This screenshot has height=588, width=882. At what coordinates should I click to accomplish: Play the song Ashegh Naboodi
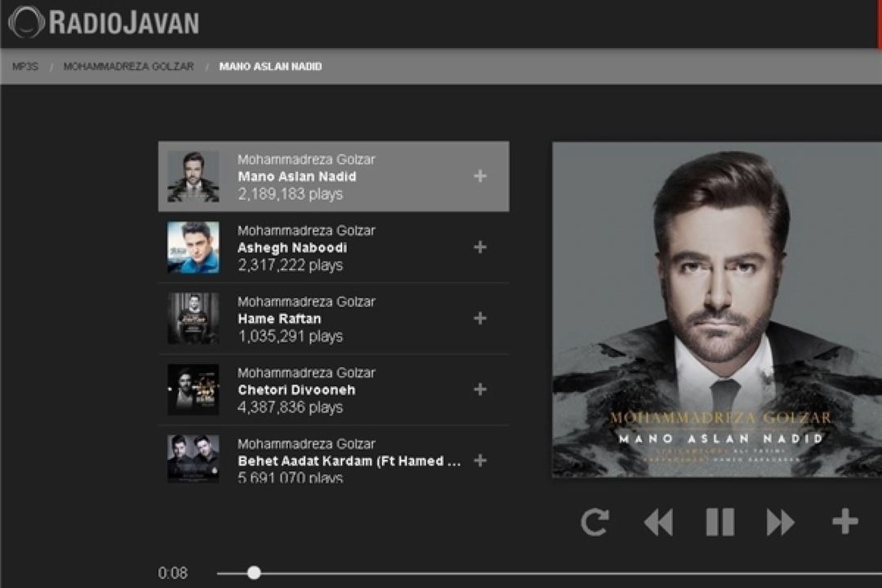coord(292,247)
